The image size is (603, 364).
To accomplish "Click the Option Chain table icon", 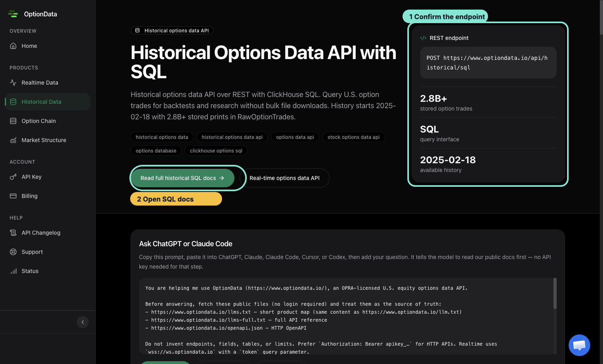I will click(13, 121).
